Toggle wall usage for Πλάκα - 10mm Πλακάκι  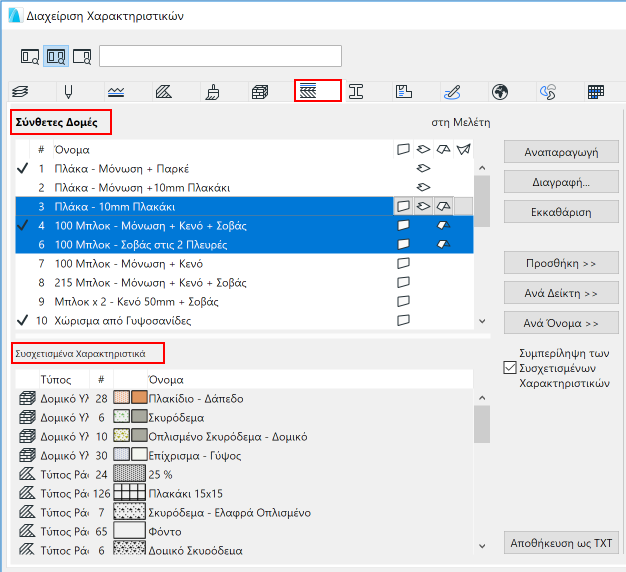coord(403,206)
